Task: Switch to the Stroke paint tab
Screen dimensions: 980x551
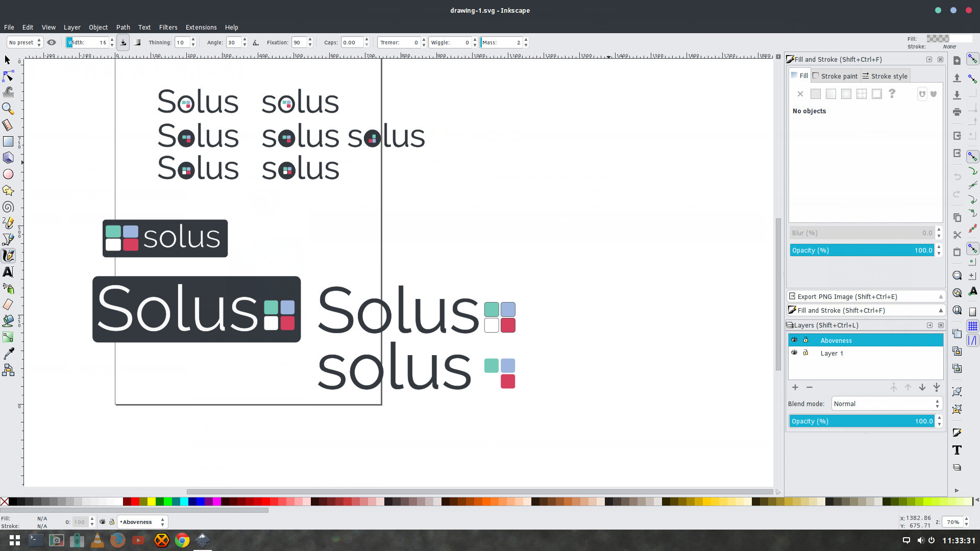Action: [x=835, y=76]
